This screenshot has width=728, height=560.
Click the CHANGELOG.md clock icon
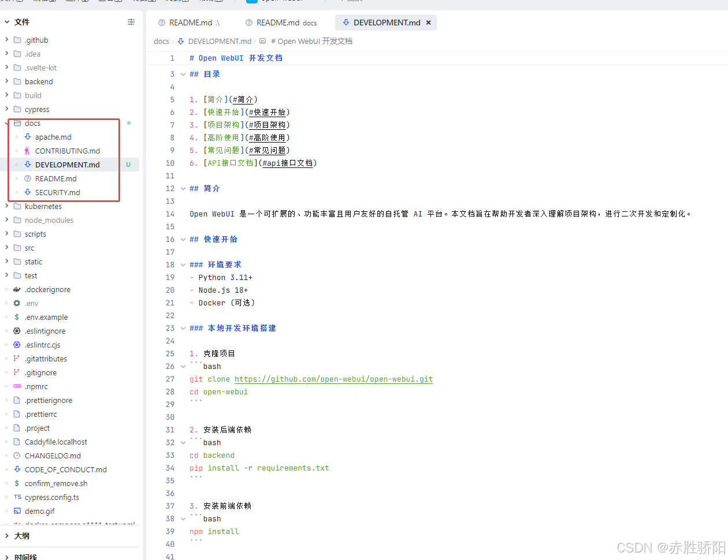coord(17,456)
